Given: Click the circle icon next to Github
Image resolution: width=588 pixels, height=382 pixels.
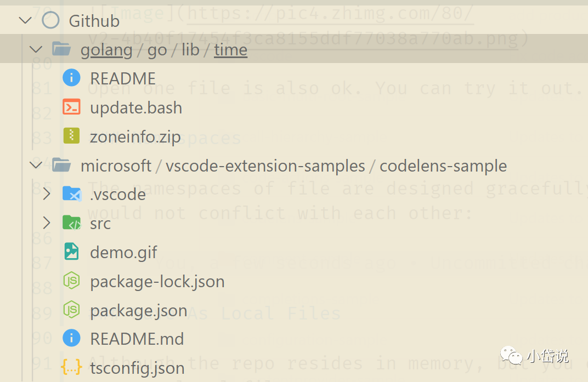Looking at the screenshot, I should point(50,20).
